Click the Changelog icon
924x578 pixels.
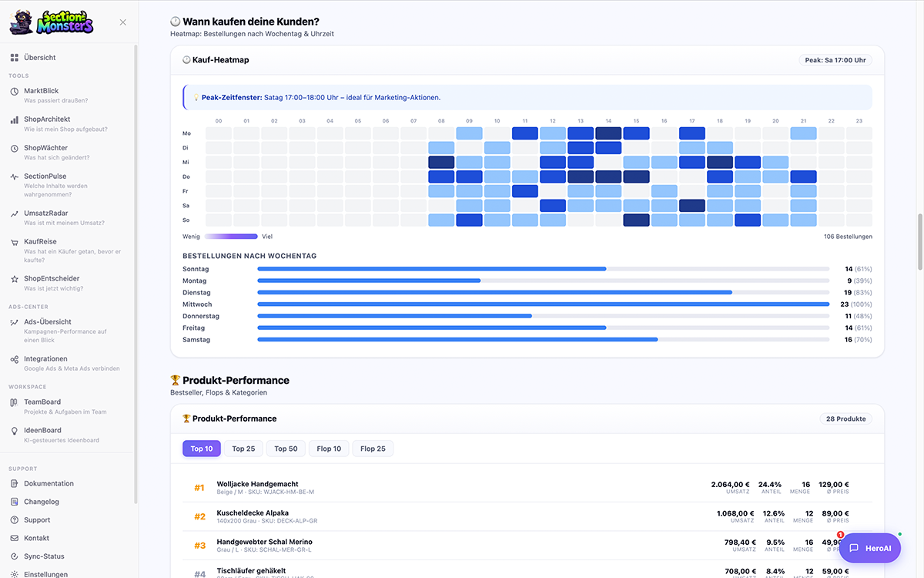pyautogui.click(x=15, y=502)
